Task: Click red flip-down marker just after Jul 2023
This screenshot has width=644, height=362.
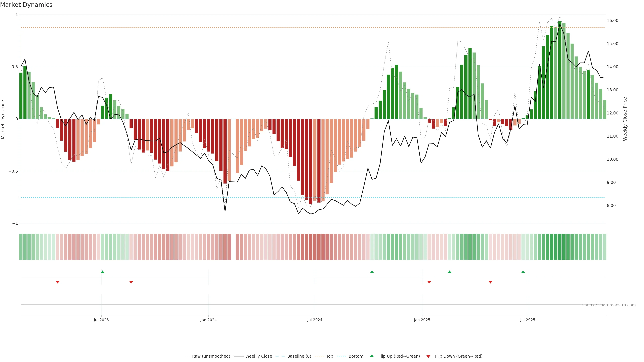Action: (131, 282)
